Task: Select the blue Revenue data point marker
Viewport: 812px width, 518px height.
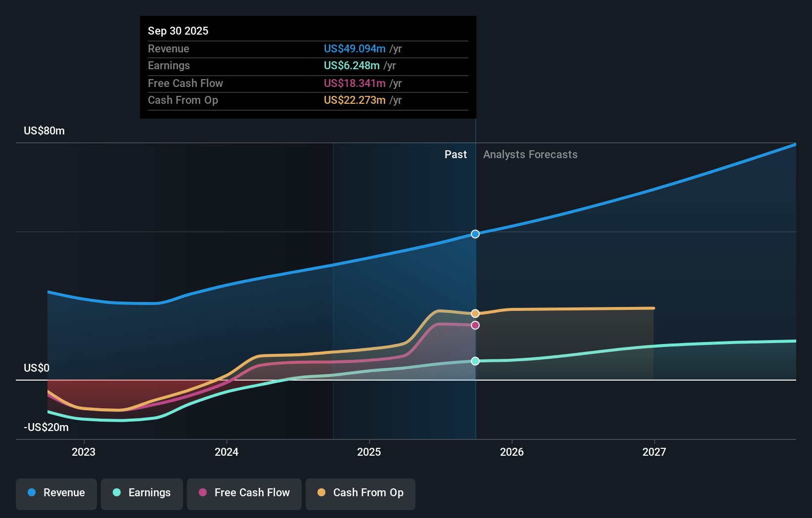Action: (x=475, y=234)
